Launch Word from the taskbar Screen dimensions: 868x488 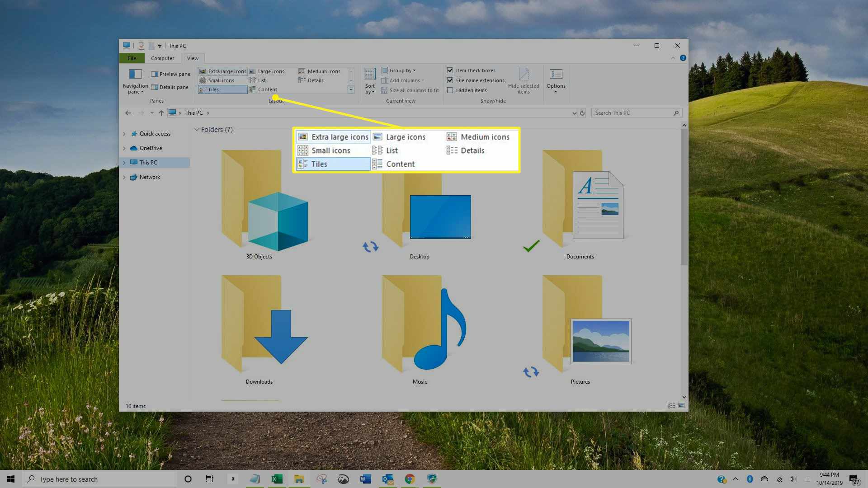pyautogui.click(x=365, y=479)
